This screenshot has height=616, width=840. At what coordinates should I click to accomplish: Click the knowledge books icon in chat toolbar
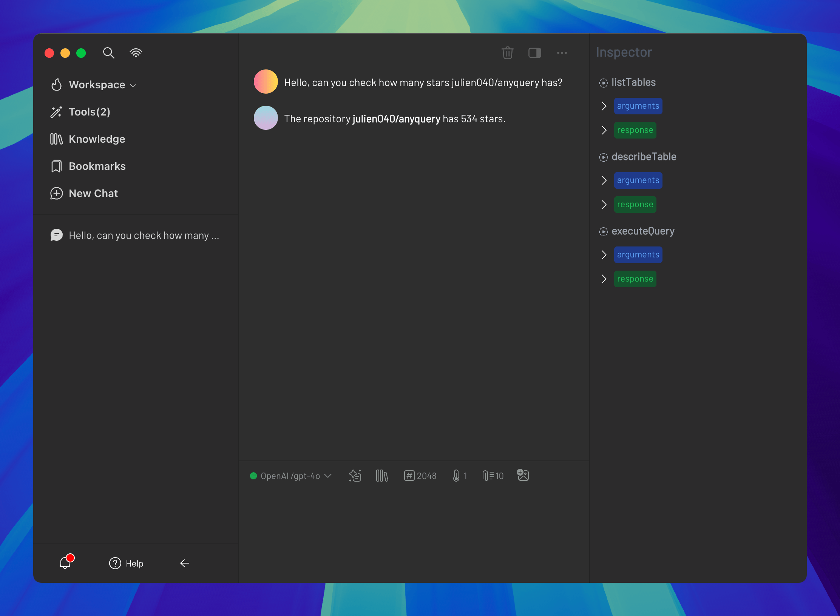coord(382,476)
